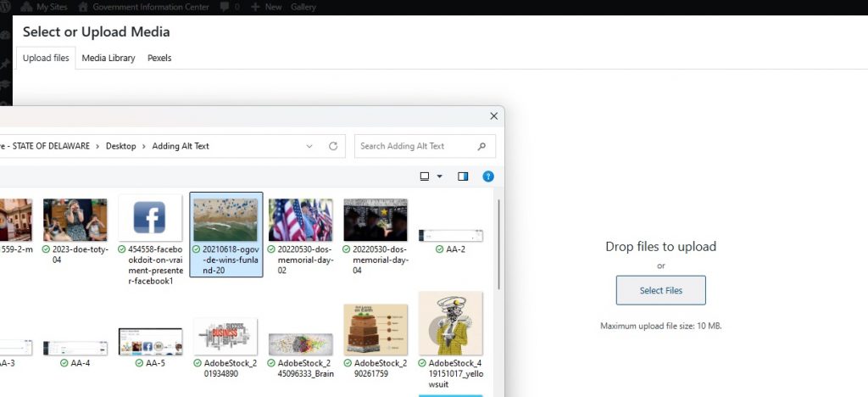Toggle the preview pane icon
Screen dimensions: 868x397
click(x=463, y=176)
